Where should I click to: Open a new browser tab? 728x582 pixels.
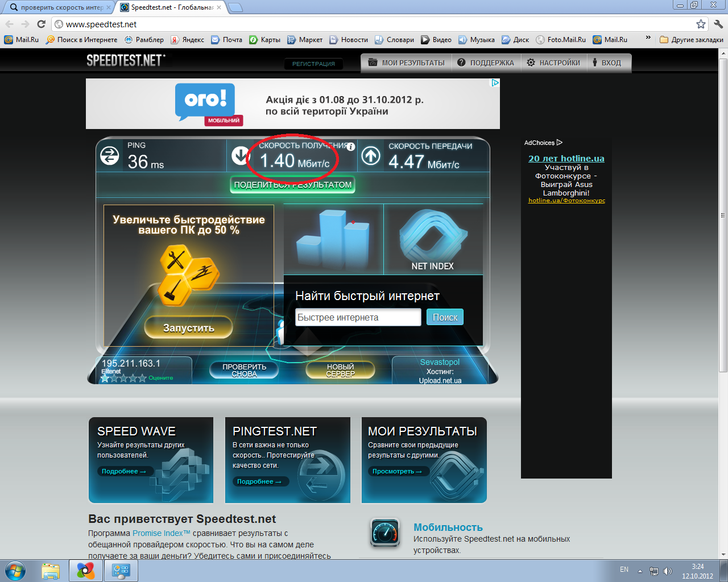[235, 7]
